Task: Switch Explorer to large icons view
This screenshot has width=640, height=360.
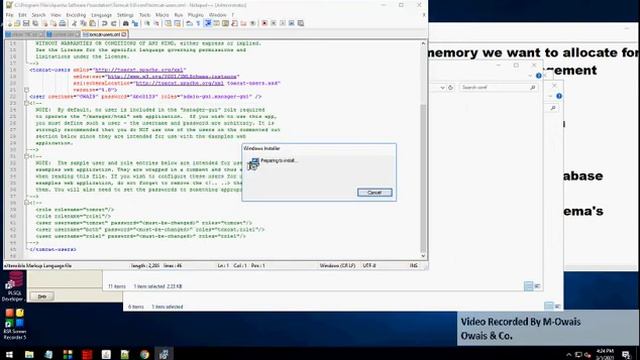Action: click(x=537, y=286)
